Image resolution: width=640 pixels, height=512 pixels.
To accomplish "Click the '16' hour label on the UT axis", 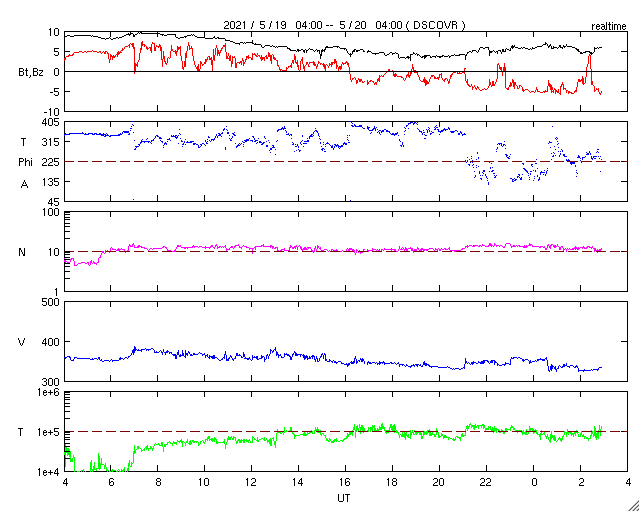I will 346,483.
